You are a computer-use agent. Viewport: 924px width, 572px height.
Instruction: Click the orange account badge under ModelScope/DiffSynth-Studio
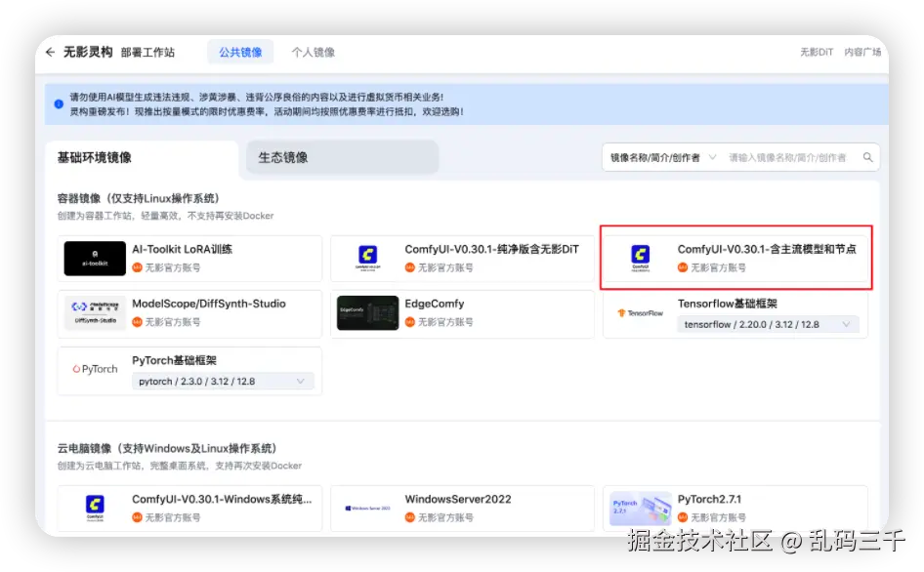click(x=138, y=322)
